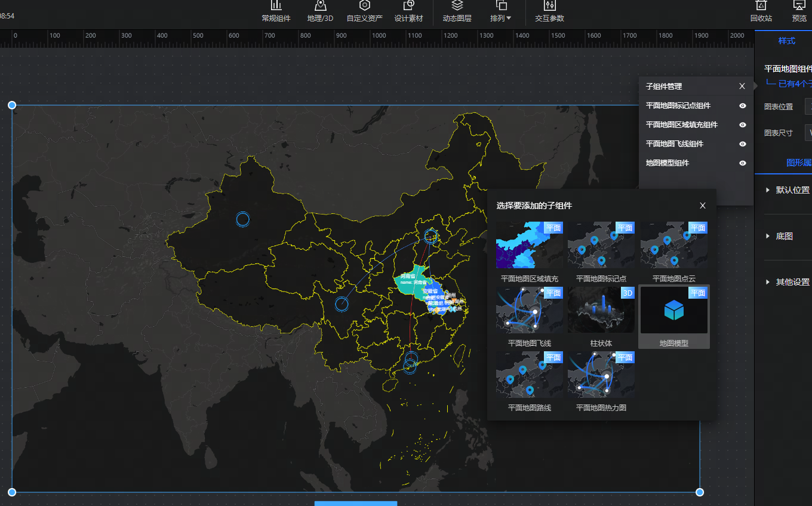Close the 选择要添加的子组件 dialog
812x506 pixels.
pyautogui.click(x=703, y=206)
